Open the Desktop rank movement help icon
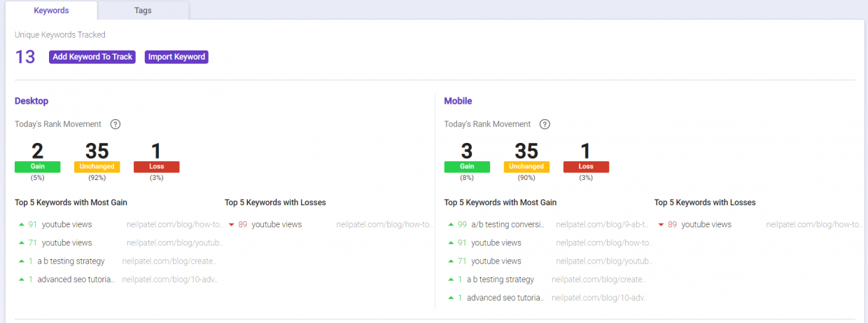Image resolution: width=868 pixels, height=323 pixels. click(x=115, y=124)
